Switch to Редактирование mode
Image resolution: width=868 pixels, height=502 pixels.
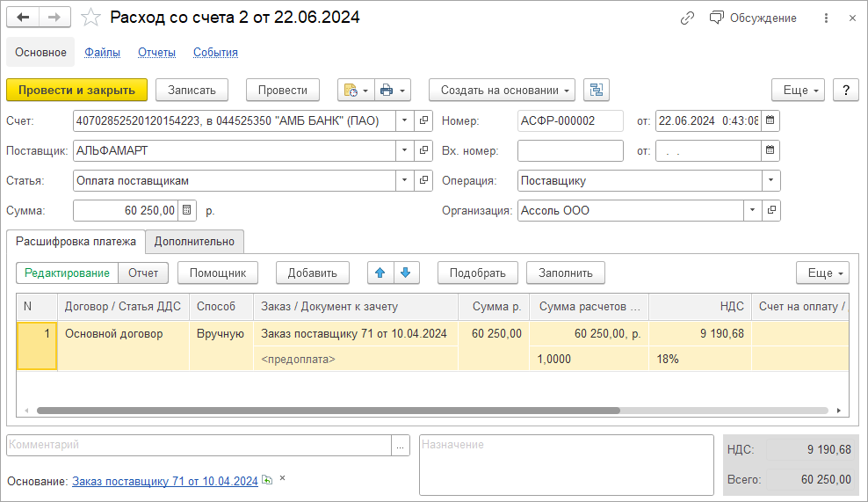coord(67,273)
